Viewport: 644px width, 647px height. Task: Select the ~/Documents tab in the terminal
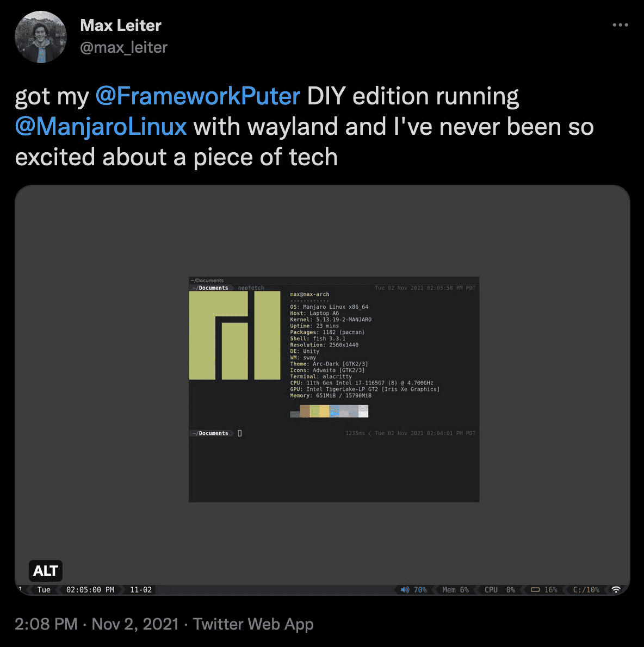211,288
